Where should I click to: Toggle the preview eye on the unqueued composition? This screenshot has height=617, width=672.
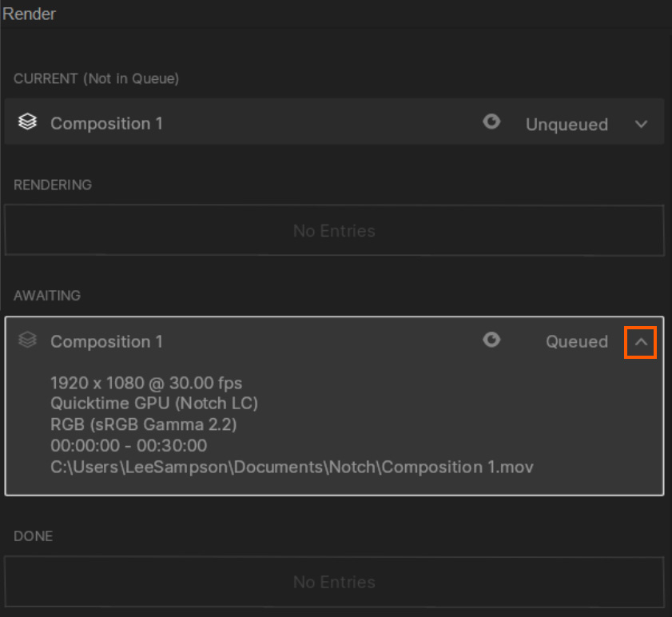coord(491,121)
